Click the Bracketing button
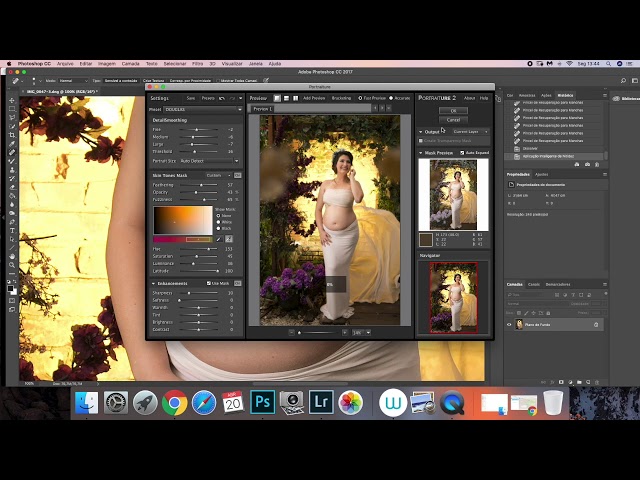This screenshot has height=480, width=640. tap(341, 98)
